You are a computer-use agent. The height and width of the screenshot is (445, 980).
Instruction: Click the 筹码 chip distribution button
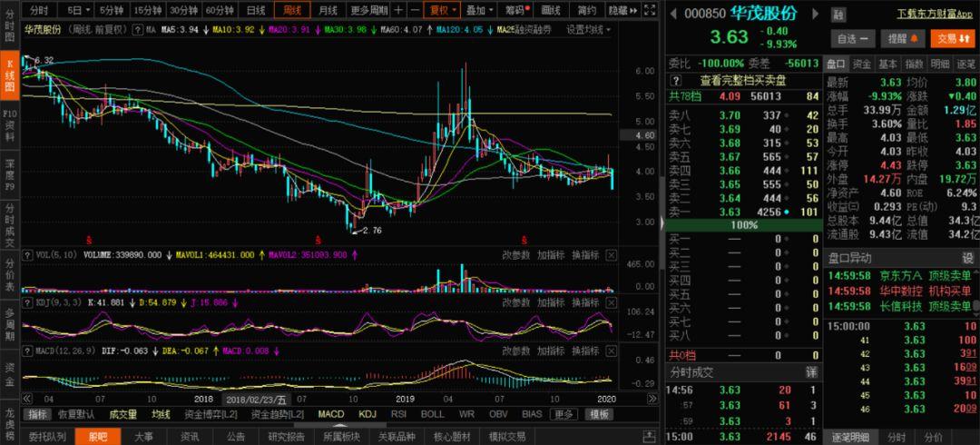(x=517, y=10)
